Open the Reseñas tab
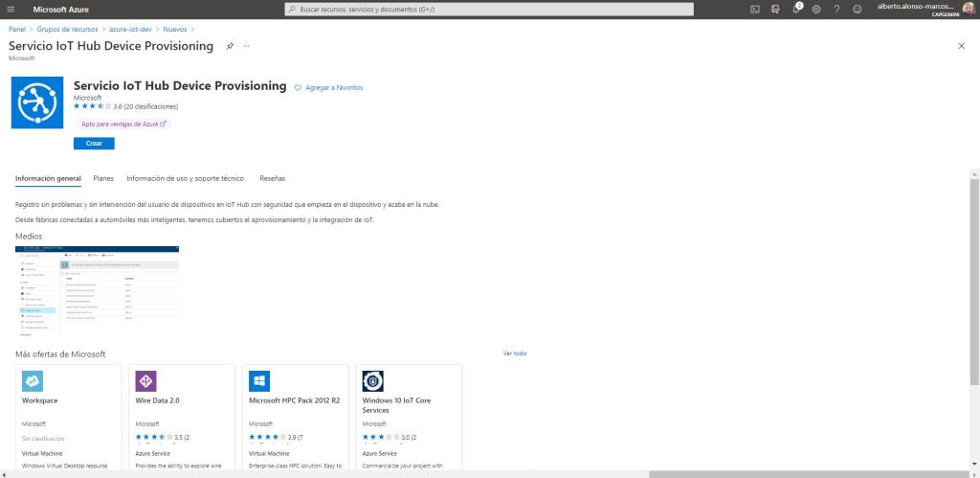 click(x=272, y=178)
